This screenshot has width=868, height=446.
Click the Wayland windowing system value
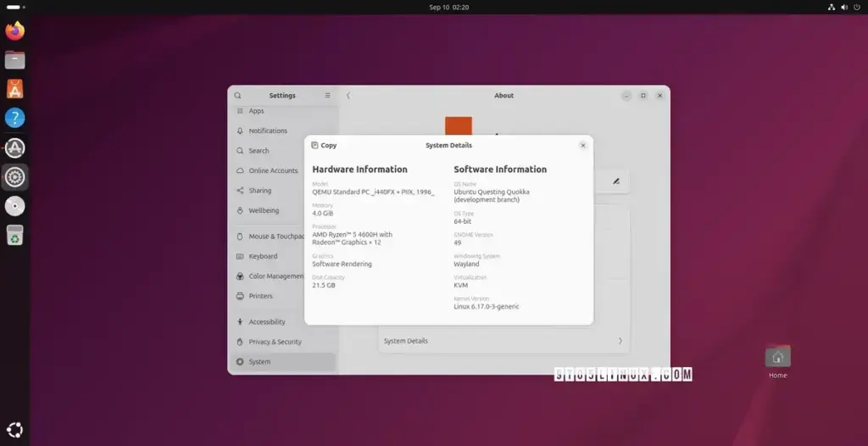(467, 264)
